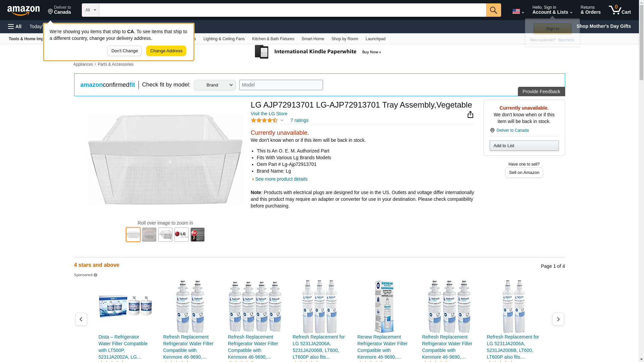Open Lighting & Ceiling Fans menu

pyautogui.click(x=224, y=39)
